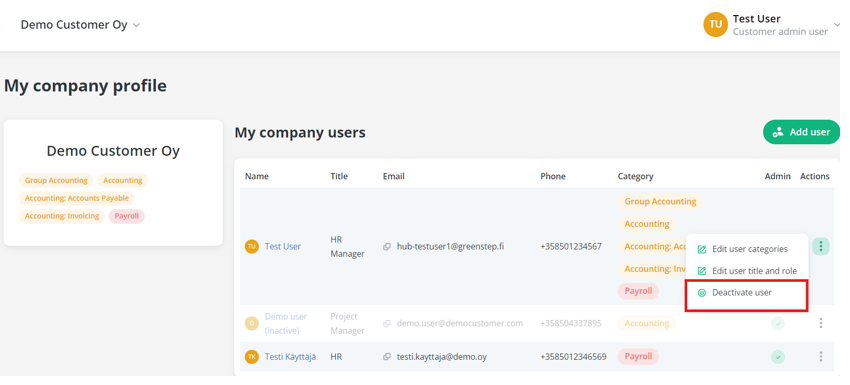Click phone number +358501234567

point(571,247)
